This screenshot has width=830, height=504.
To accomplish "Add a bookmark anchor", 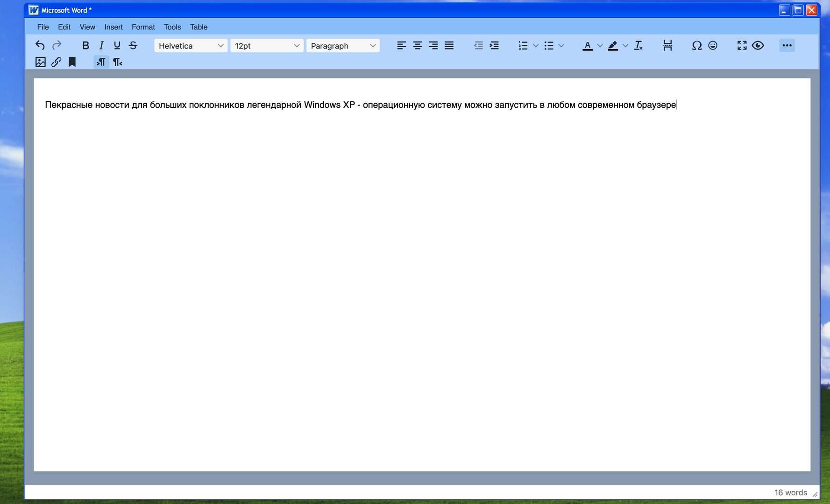I will tap(72, 62).
